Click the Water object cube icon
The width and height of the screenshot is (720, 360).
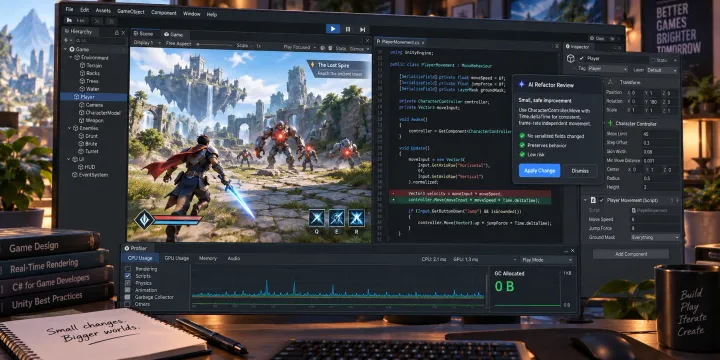[x=82, y=89]
